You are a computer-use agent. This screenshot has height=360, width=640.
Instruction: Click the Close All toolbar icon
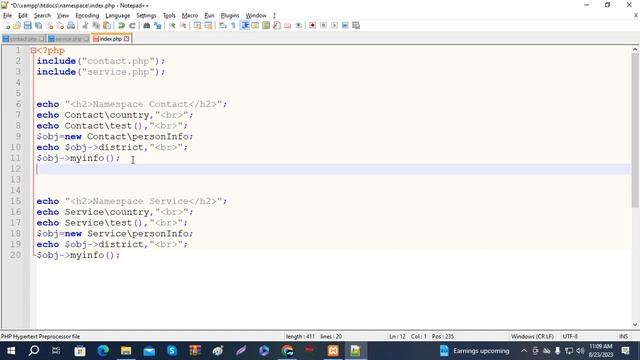pos(60,25)
